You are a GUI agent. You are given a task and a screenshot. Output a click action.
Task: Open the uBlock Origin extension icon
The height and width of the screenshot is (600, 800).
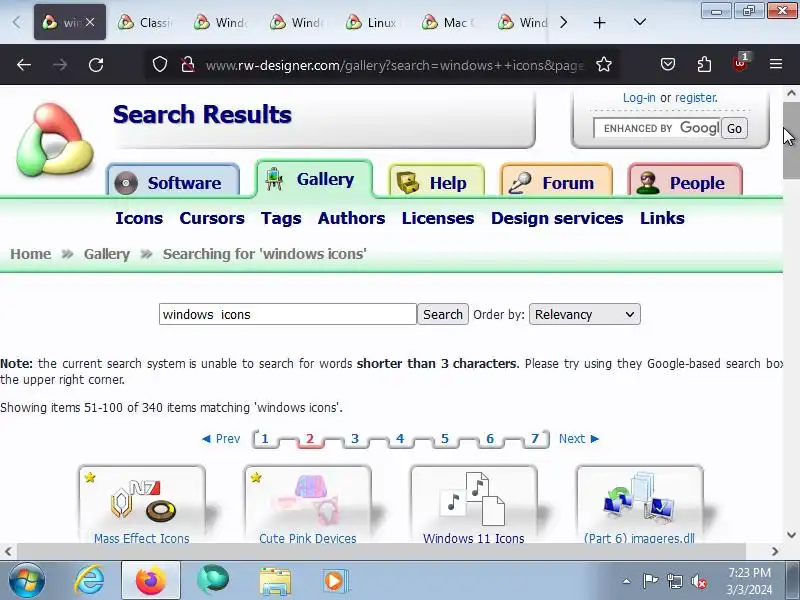point(740,63)
